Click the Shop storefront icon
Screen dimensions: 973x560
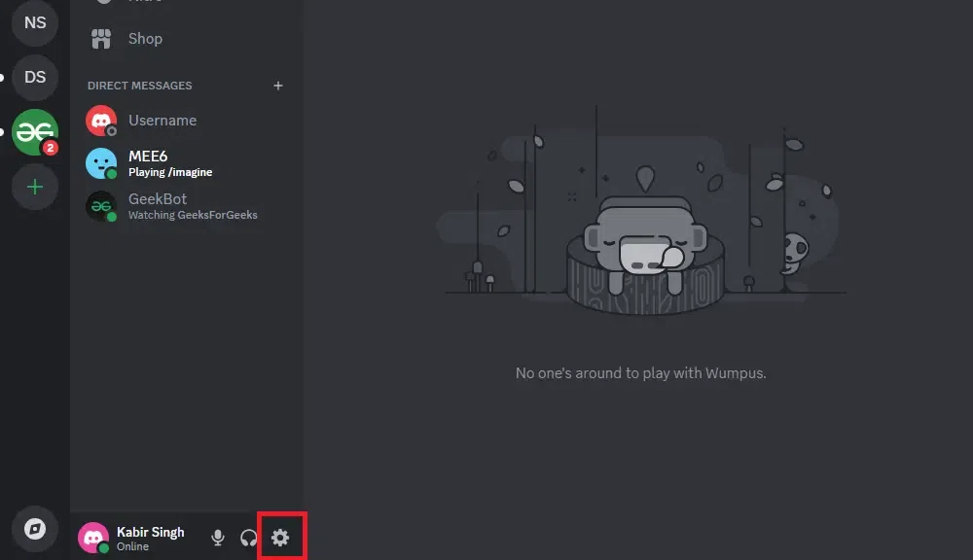101,39
